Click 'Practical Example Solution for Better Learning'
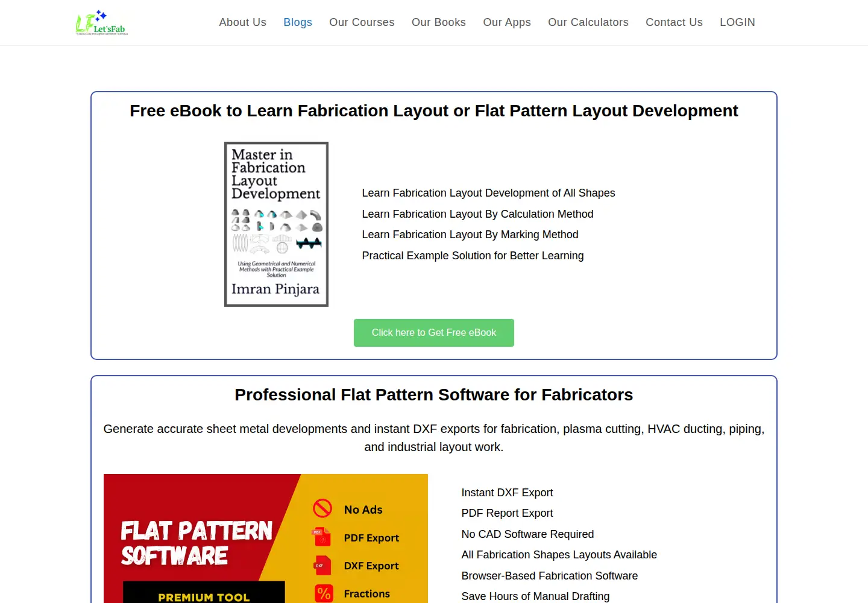868x603 pixels. pyautogui.click(x=473, y=256)
